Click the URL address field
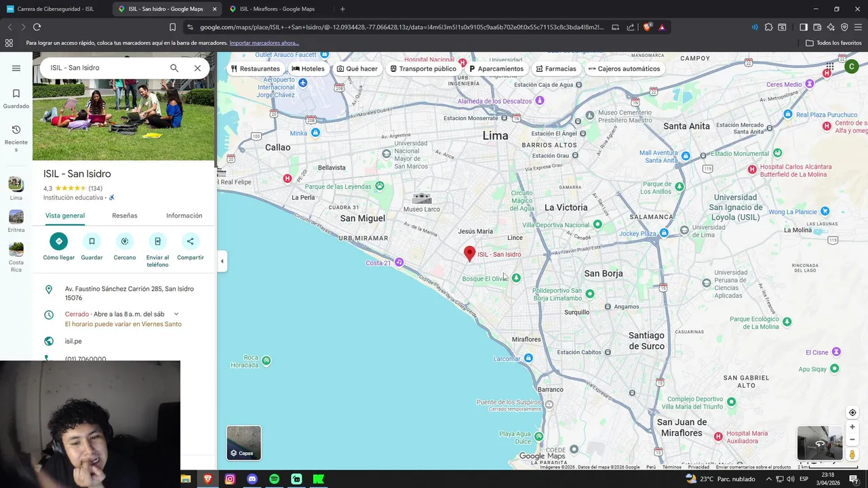 pos(401,27)
